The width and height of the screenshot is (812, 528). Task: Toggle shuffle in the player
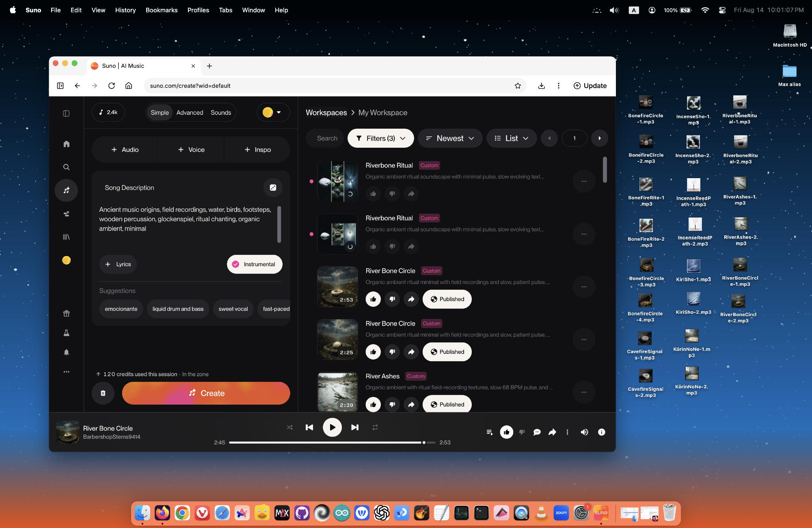[289, 427]
